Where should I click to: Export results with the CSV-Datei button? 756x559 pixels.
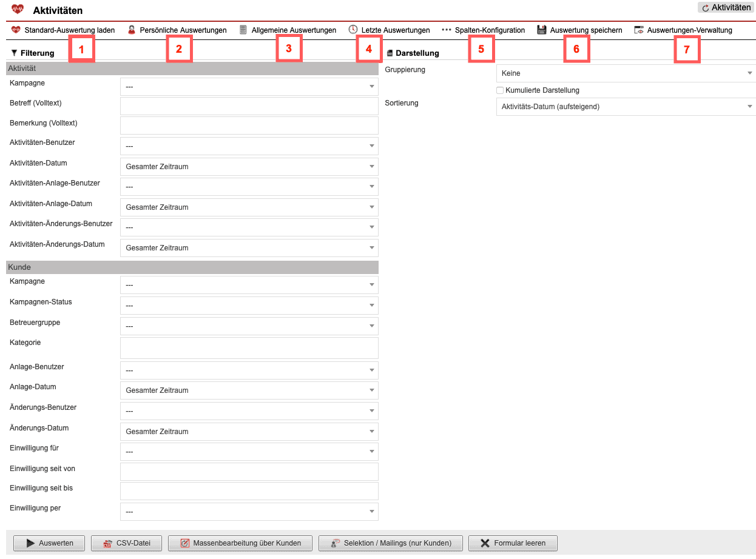point(126,543)
